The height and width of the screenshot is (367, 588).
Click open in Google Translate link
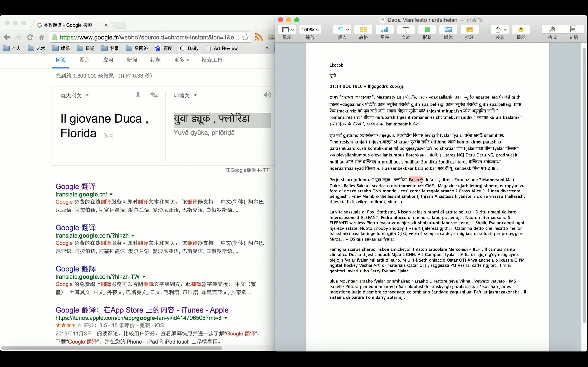click(x=248, y=170)
